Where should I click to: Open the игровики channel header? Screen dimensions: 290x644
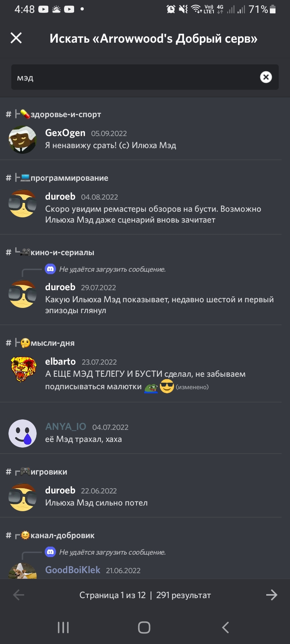click(36, 472)
